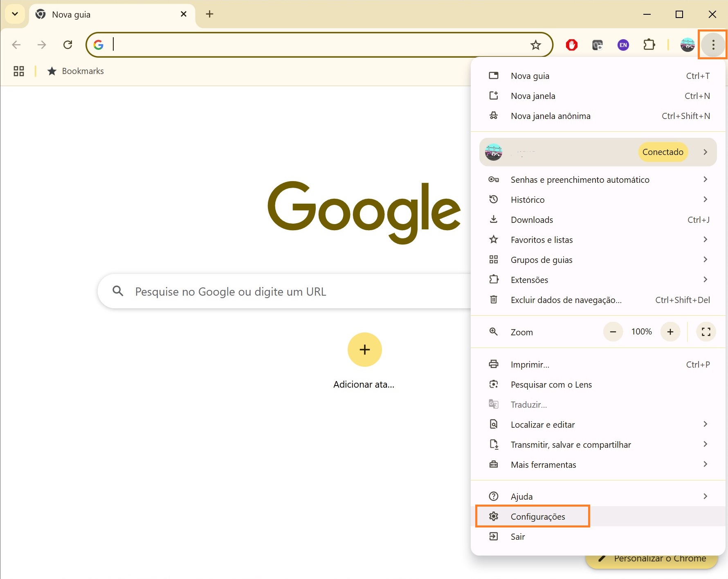Open the Extensions puzzle toolbar icon
The width and height of the screenshot is (728, 579).
(649, 45)
